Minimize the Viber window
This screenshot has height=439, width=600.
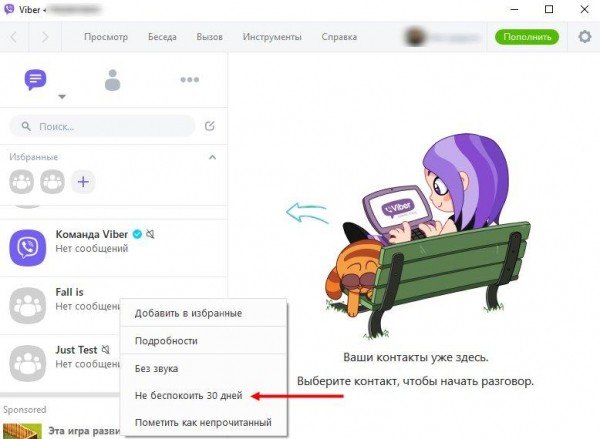[515, 10]
